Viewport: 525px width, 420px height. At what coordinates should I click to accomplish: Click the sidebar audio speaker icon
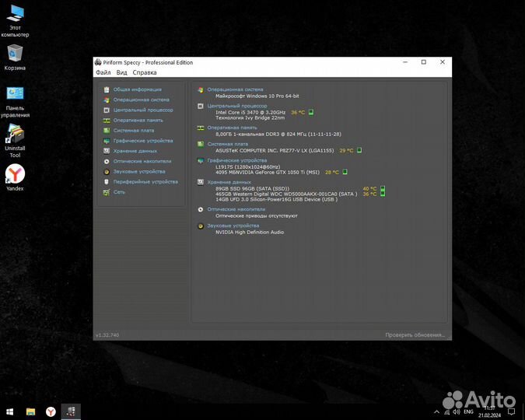(107, 172)
